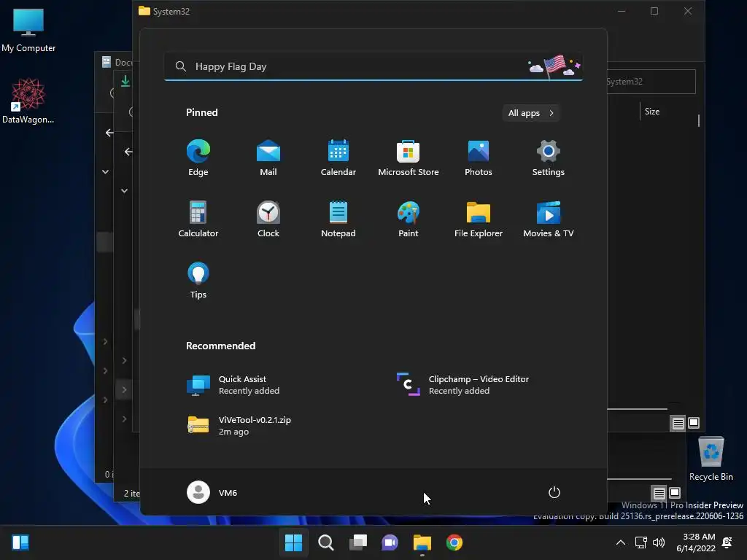Open Microsoft Store from pinned apps
747x560 pixels.
[409, 158]
